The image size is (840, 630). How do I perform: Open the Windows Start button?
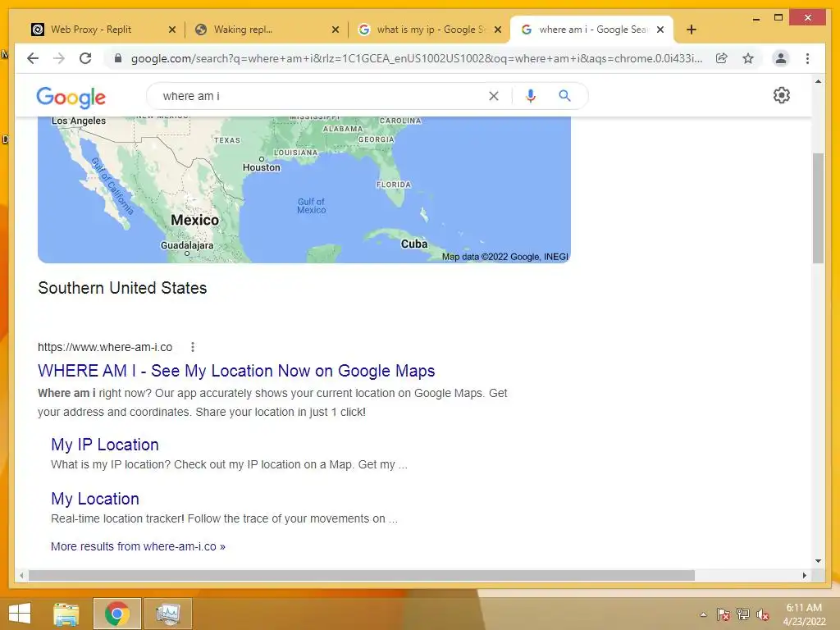click(x=20, y=614)
